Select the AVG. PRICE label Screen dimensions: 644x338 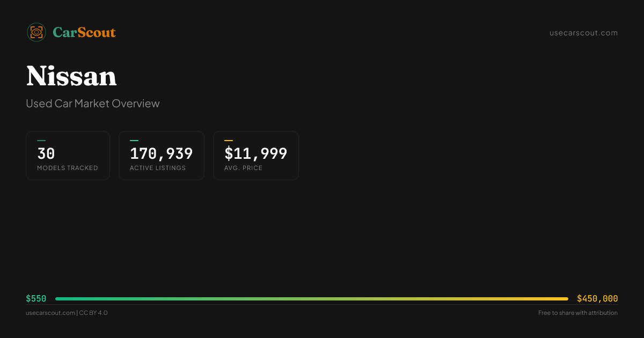244,168
